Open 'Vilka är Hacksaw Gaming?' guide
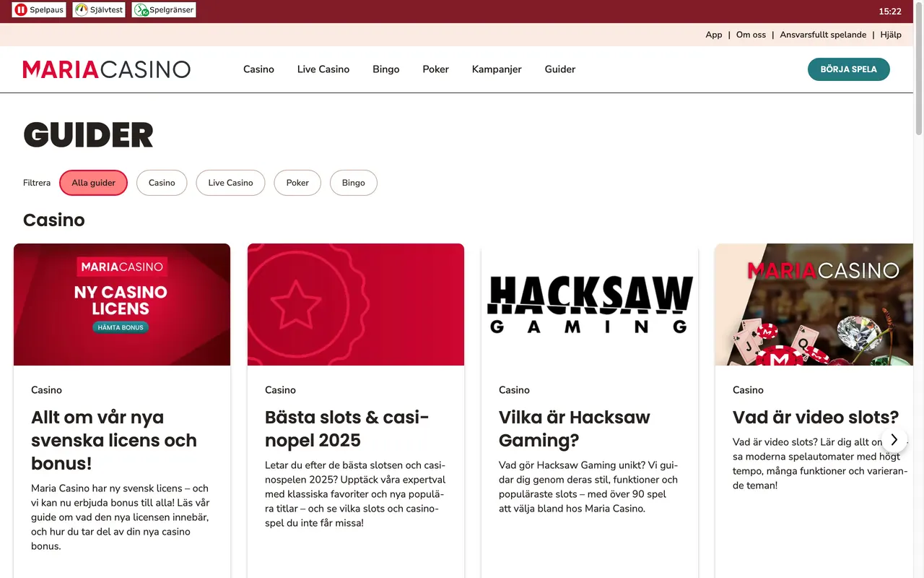This screenshot has width=924, height=578. pyautogui.click(x=575, y=428)
